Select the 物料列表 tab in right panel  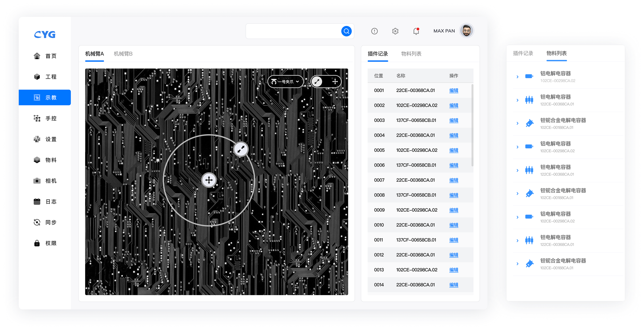coord(557,53)
